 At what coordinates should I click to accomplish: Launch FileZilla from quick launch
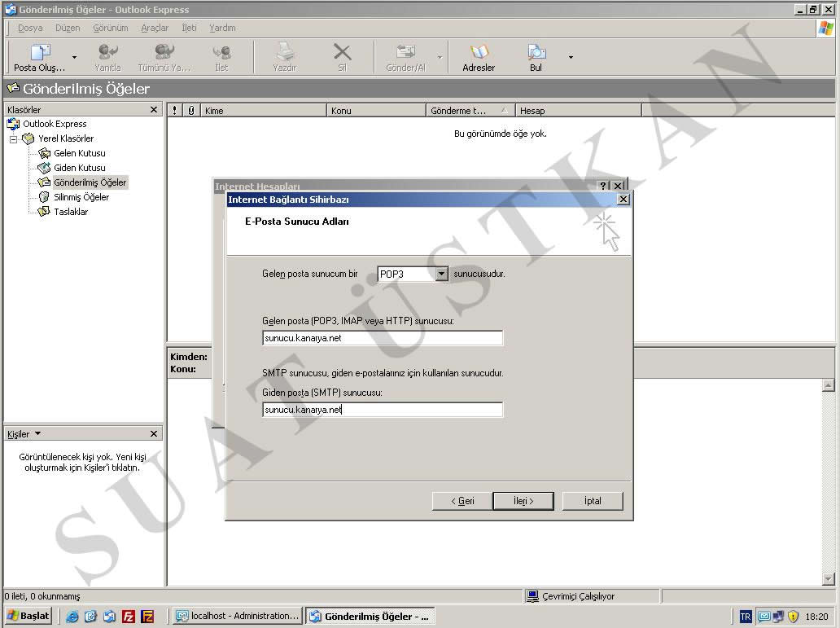129,617
